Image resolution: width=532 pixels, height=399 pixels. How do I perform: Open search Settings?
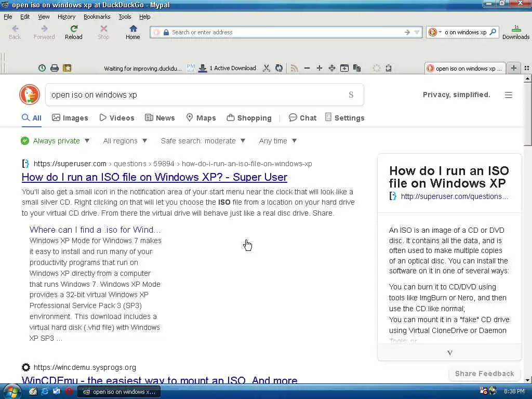[x=345, y=118]
